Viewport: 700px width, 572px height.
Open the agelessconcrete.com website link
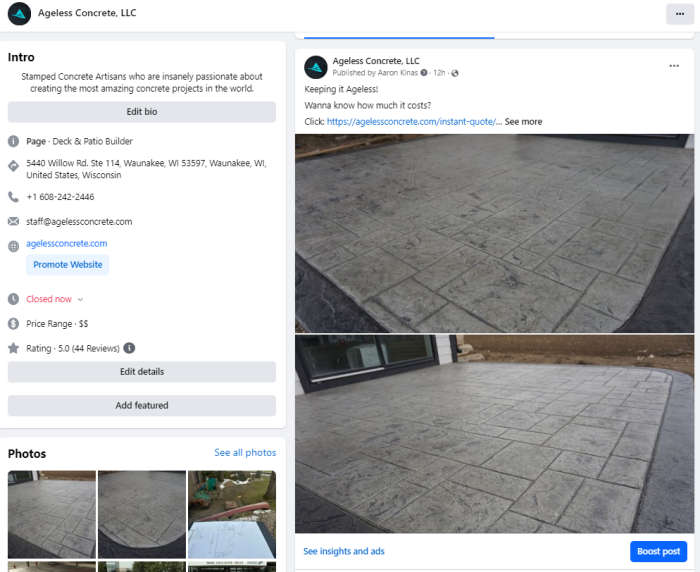(67, 243)
